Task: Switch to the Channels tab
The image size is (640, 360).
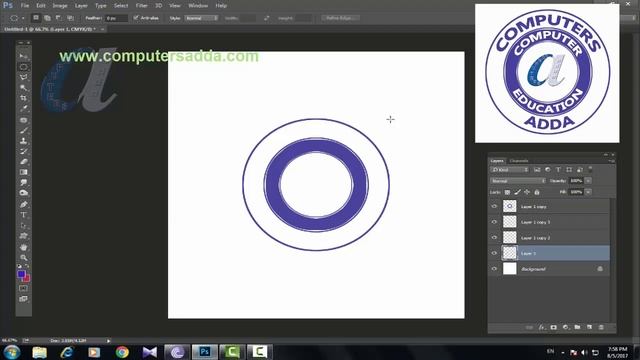Action: [x=519, y=161]
